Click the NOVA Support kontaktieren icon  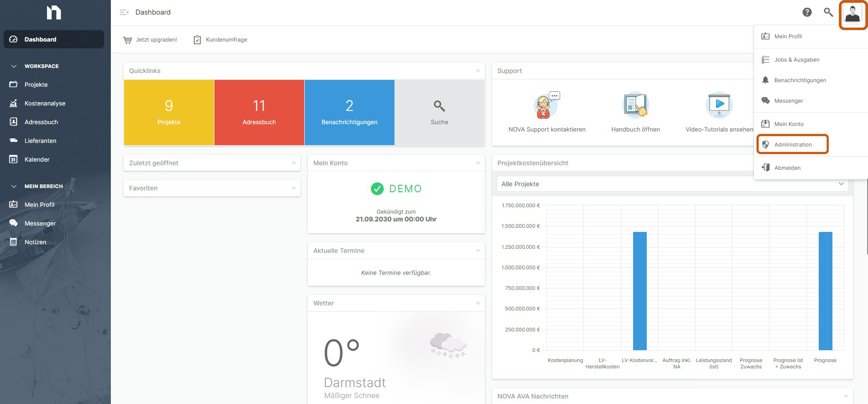click(546, 106)
